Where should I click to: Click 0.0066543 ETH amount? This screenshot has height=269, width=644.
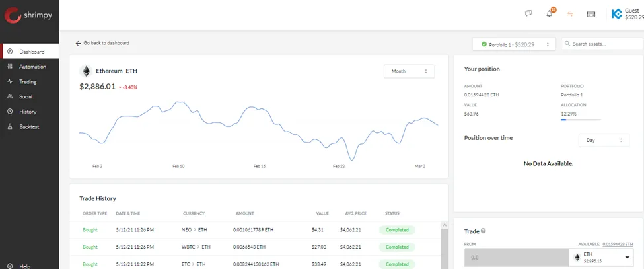click(x=249, y=247)
